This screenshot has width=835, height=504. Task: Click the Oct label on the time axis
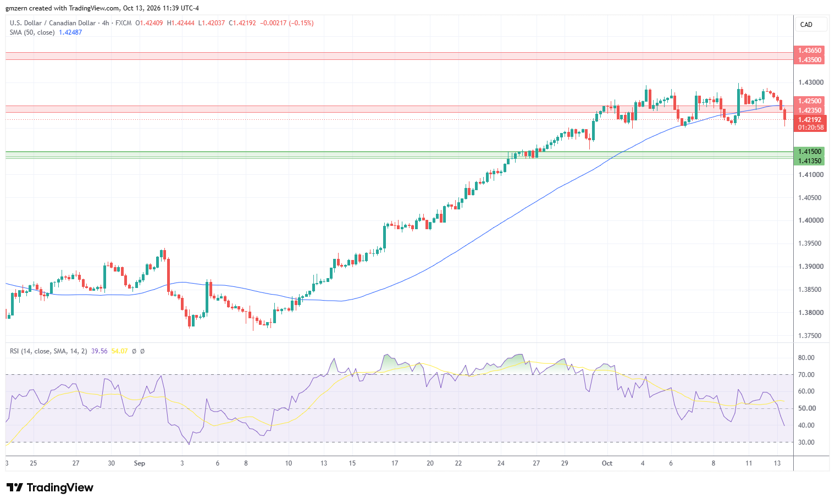607,463
